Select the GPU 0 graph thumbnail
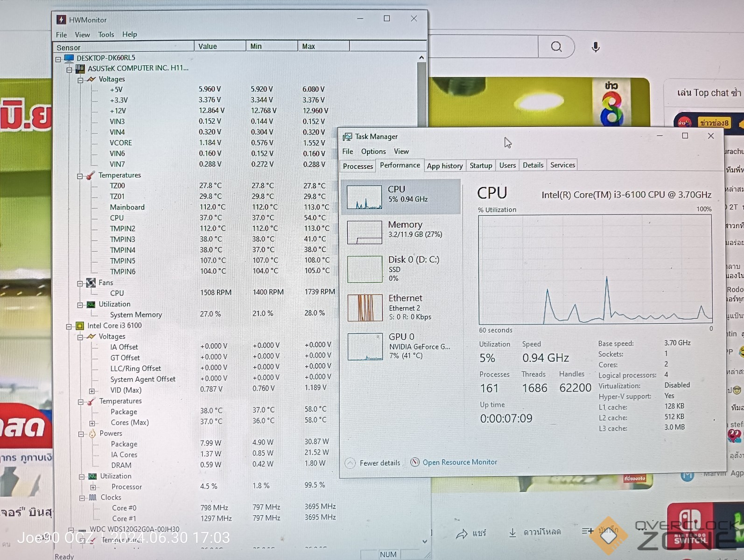 pyautogui.click(x=365, y=347)
